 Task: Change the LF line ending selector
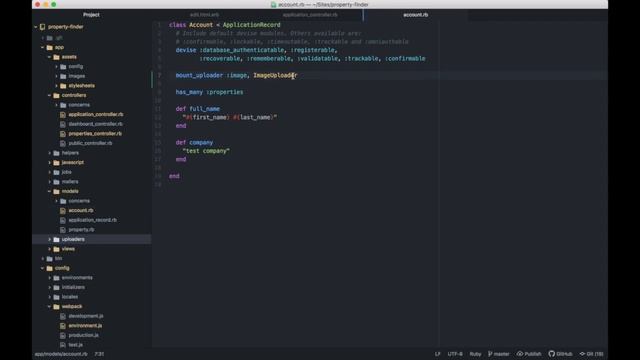[438, 354]
